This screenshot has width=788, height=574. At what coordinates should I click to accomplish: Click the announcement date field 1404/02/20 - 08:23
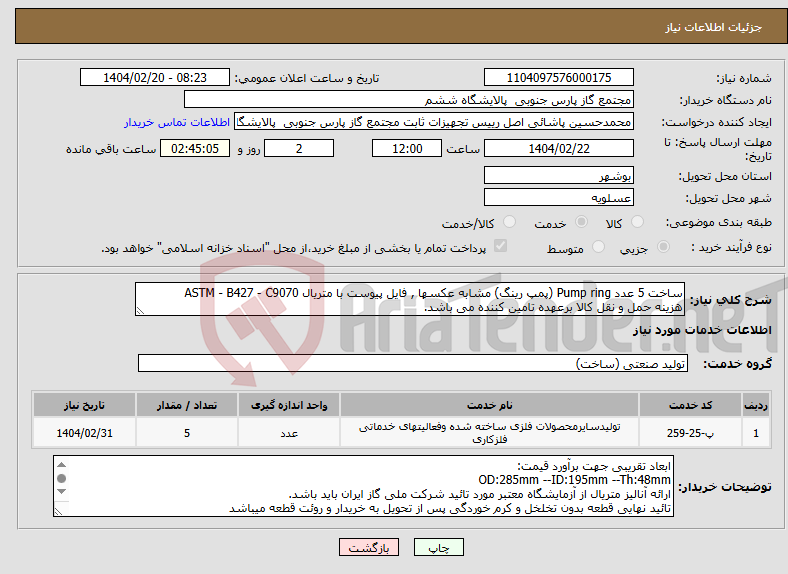(x=155, y=77)
